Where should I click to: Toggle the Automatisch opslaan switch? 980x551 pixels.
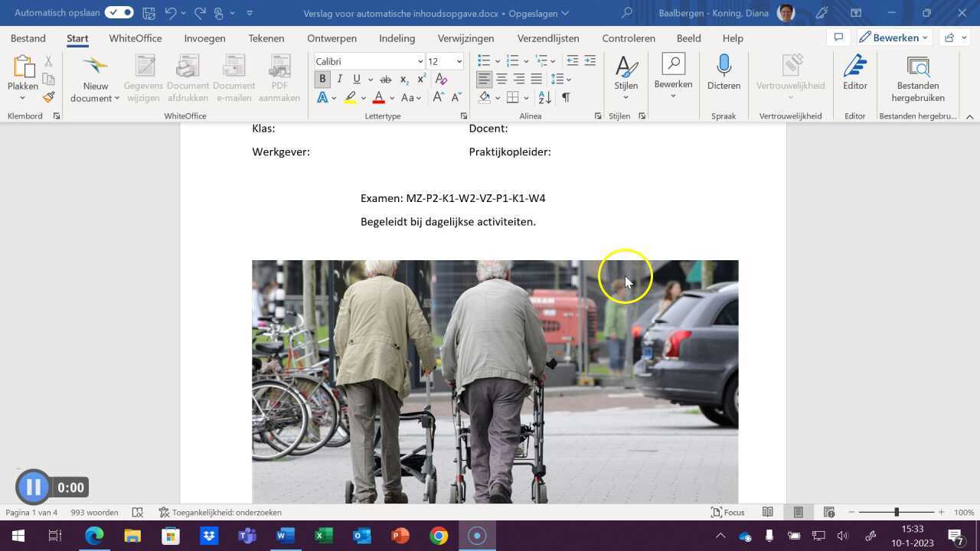[x=119, y=13]
